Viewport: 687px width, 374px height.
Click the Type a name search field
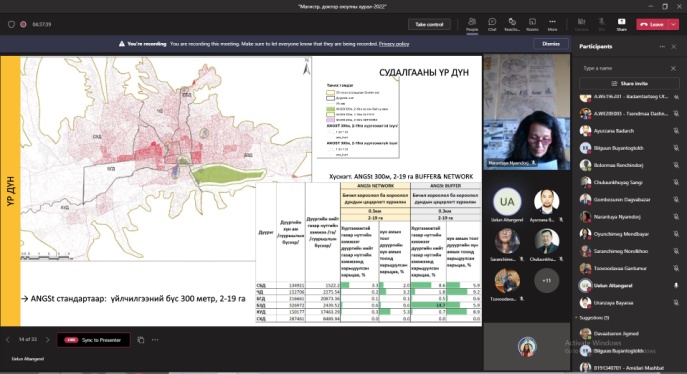[624, 68]
